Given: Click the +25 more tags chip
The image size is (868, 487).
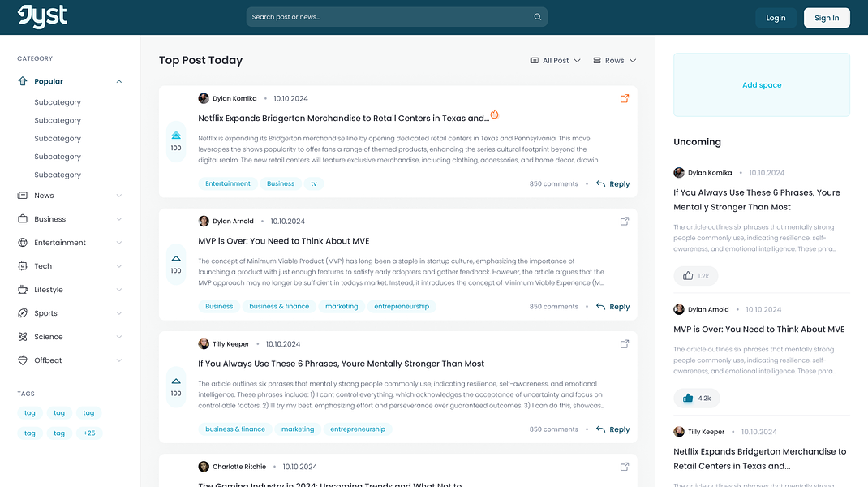Looking at the screenshot, I should (x=89, y=433).
